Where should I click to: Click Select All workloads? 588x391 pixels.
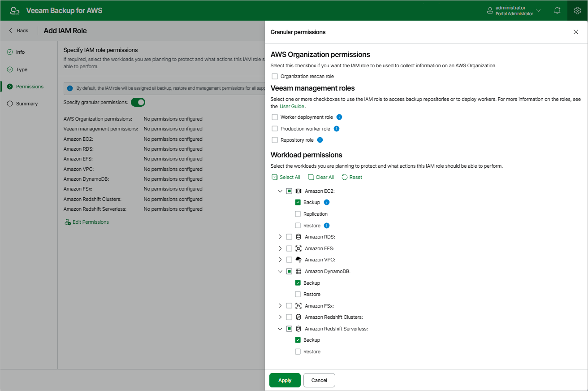click(286, 177)
